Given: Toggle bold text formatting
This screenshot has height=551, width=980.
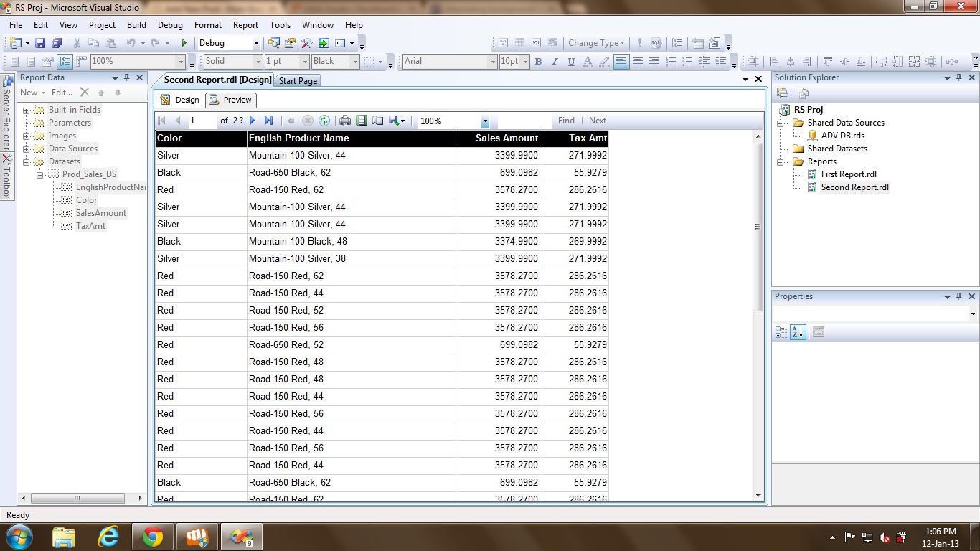Looking at the screenshot, I should (538, 62).
